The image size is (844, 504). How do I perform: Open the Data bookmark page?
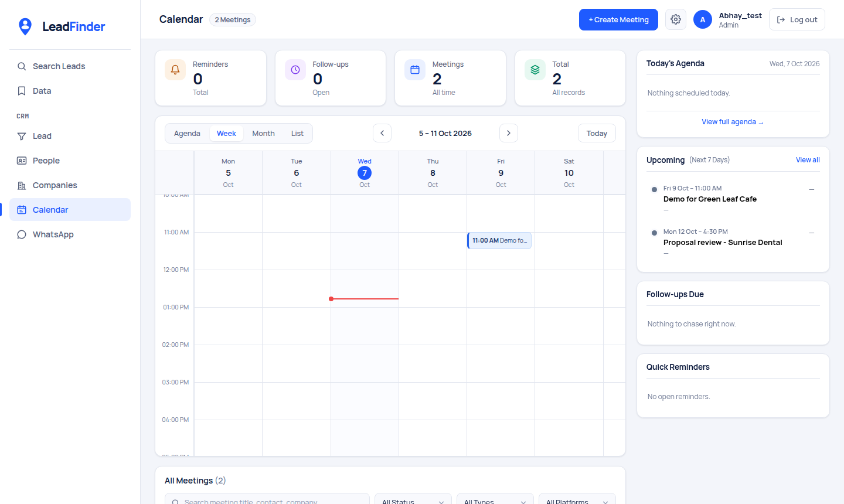coord(70,91)
